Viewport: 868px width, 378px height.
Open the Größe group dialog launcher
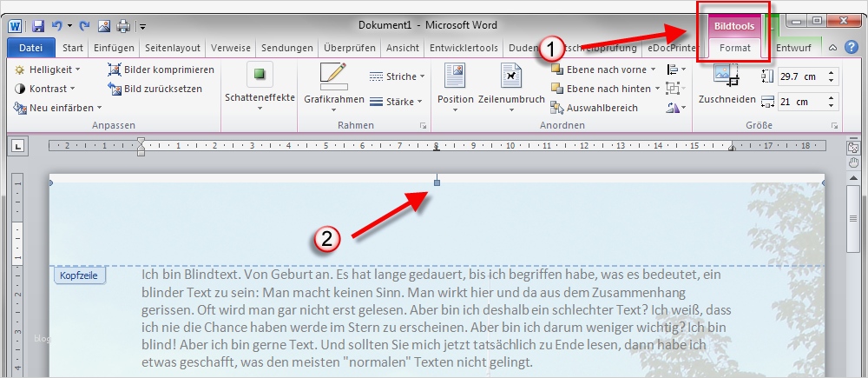[834, 126]
